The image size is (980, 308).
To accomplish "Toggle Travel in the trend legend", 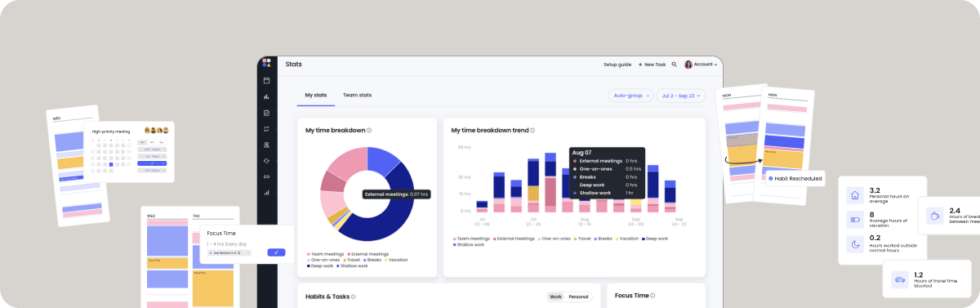I will (581, 239).
